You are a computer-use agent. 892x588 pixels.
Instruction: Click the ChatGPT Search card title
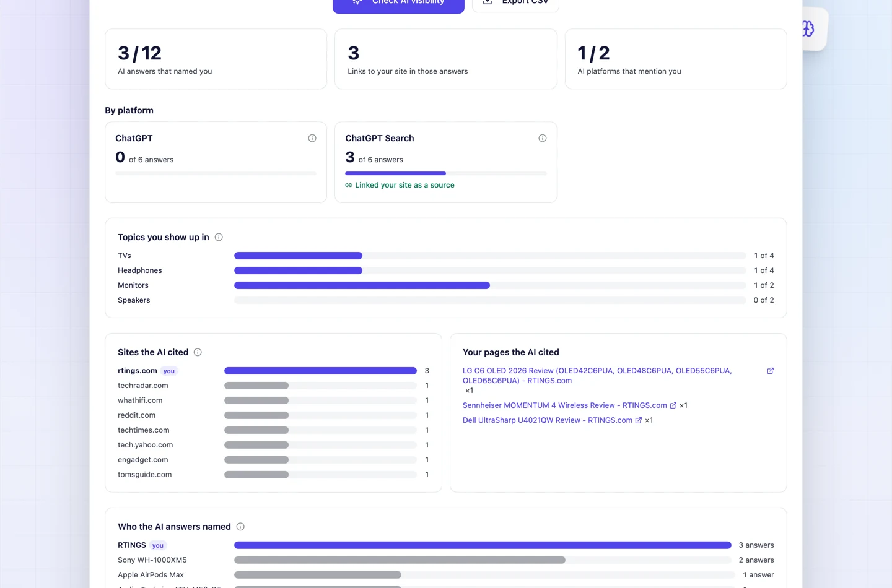380,138
